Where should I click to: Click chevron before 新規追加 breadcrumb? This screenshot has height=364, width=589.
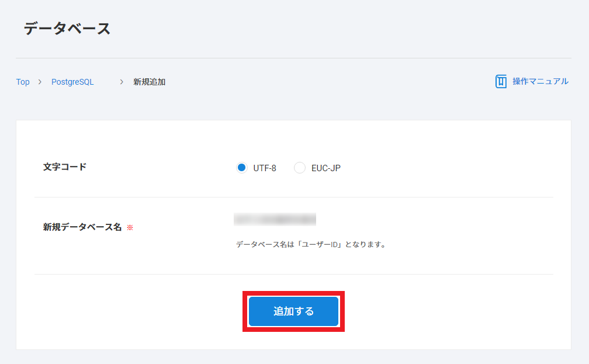click(122, 82)
